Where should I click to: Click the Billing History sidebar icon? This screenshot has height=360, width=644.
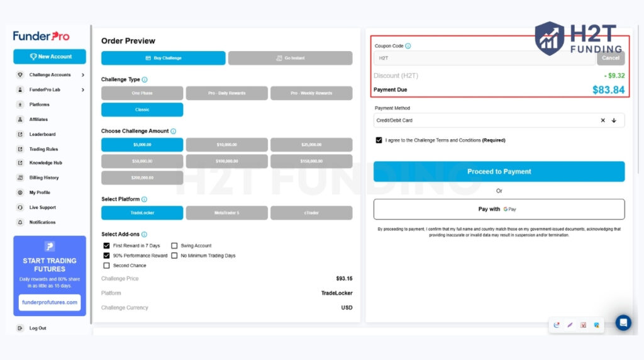(19, 177)
